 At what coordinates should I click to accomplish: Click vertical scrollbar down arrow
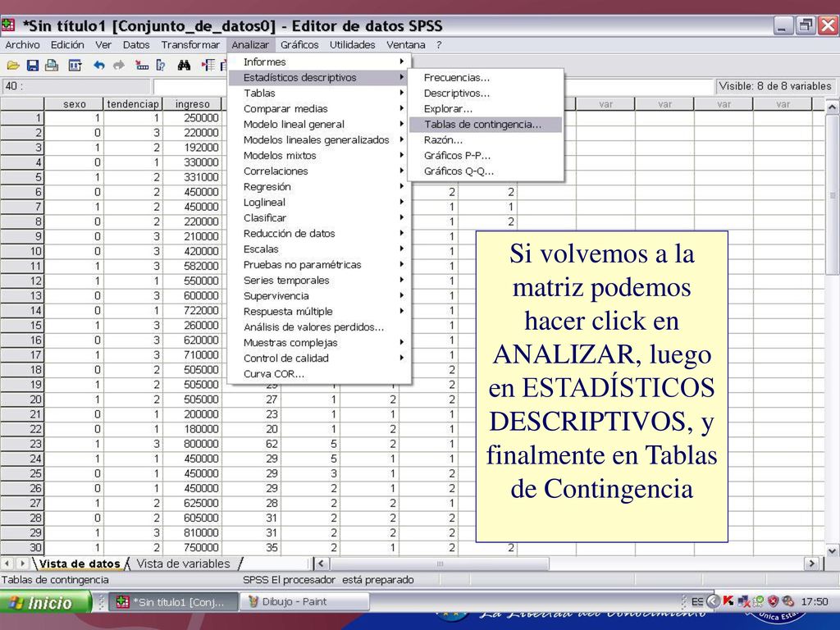tap(832, 550)
